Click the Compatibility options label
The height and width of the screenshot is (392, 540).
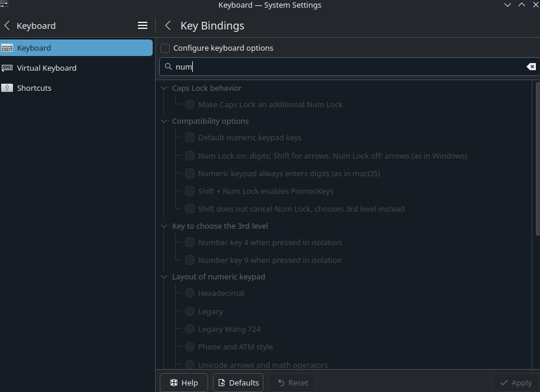210,121
